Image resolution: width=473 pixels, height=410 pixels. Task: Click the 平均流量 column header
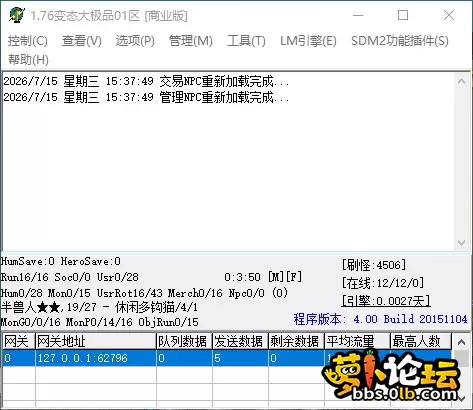click(357, 341)
